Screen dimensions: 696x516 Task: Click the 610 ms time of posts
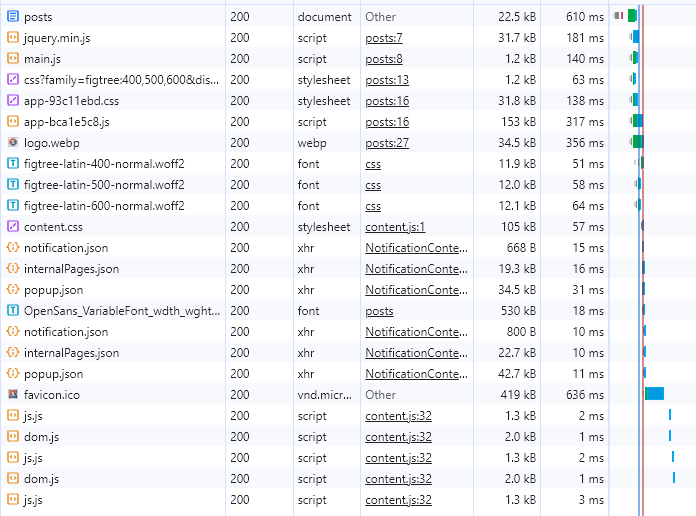tap(585, 17)
